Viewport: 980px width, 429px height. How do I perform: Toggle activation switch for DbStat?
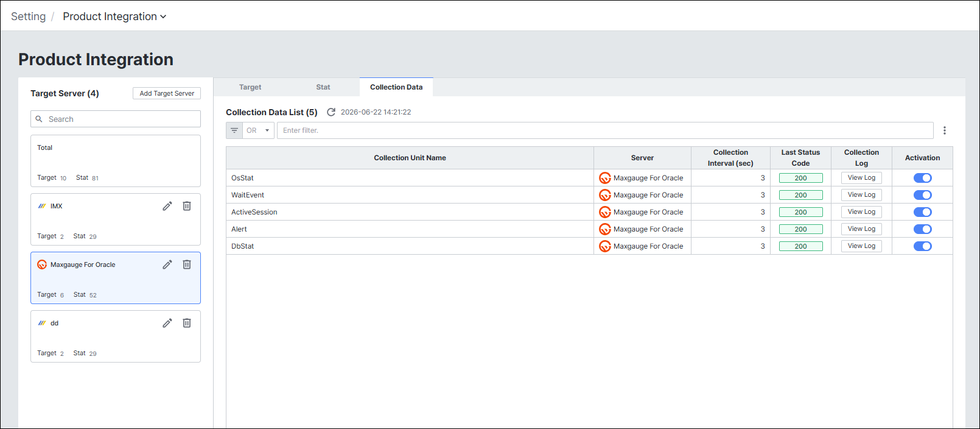point(923,246)
